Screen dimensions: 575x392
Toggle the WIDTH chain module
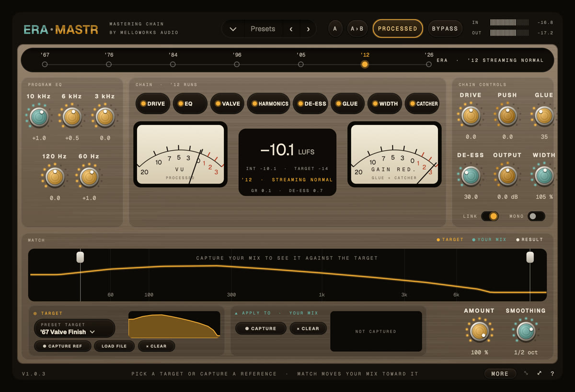(385, 104)
